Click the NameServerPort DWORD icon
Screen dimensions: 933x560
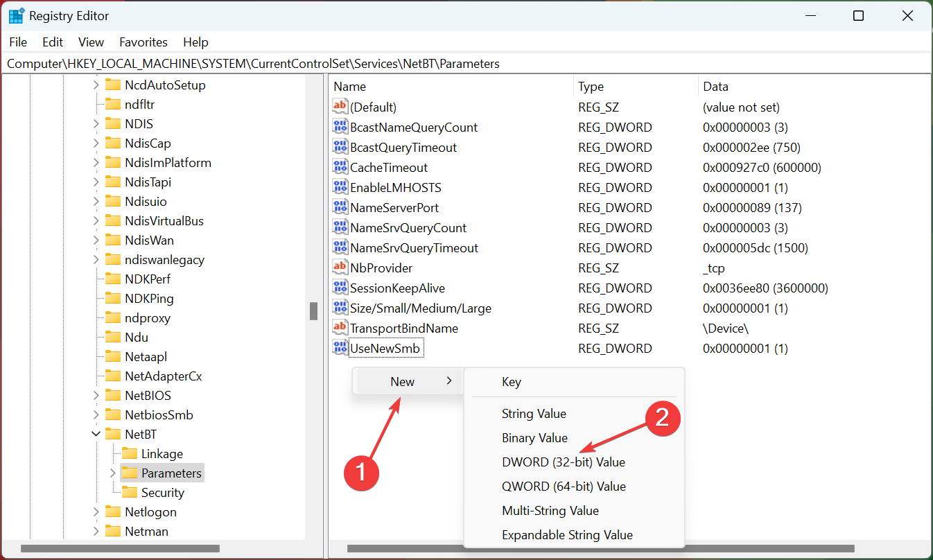[x=340, y=207]
